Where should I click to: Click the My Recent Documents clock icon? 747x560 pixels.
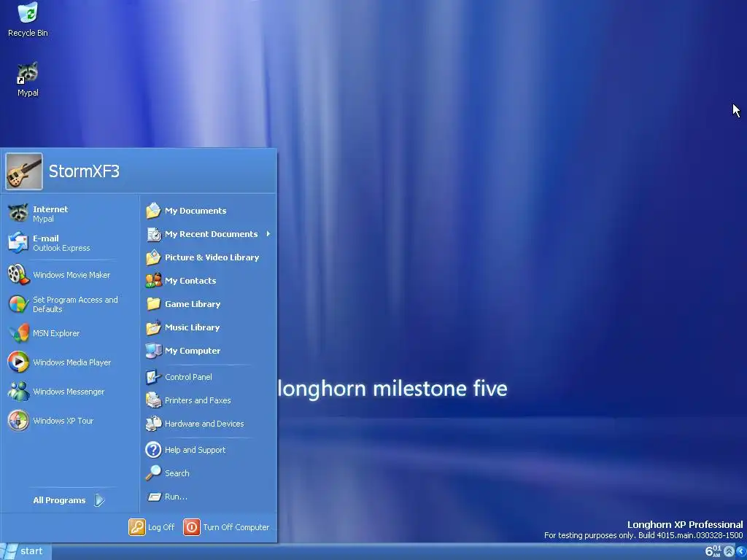[x=153, y=234]
